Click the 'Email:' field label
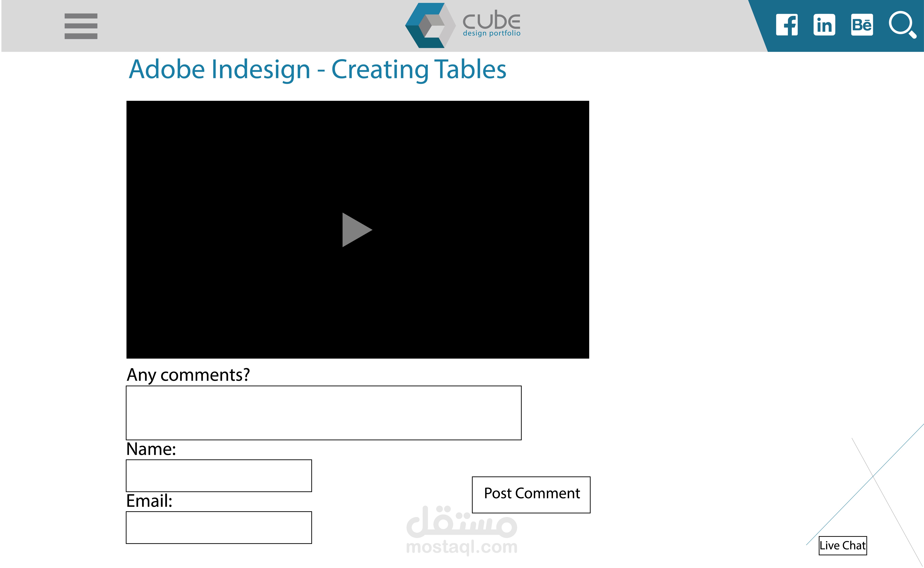924x568 pixels. pyautogui.click(x=149, y=501)
